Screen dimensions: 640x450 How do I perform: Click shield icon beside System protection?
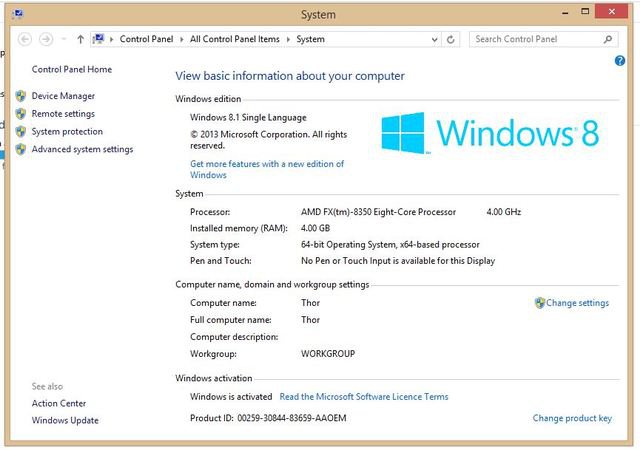[21, 131]
